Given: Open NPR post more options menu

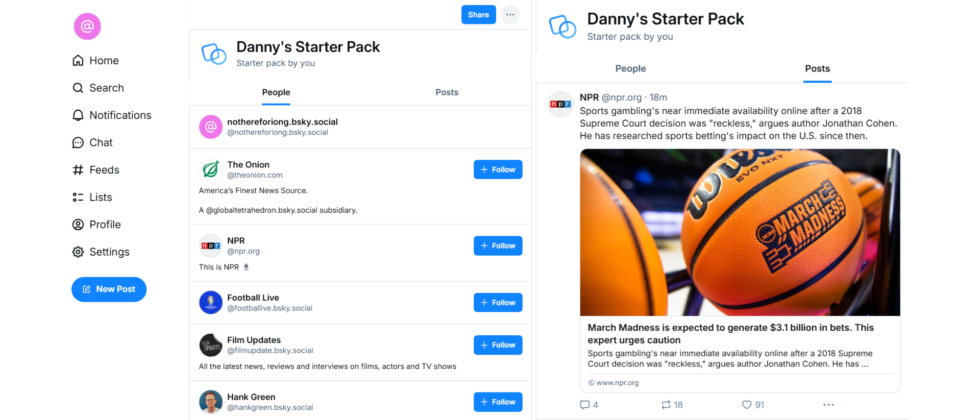Looking at the screenshot, I should [828, 405].
